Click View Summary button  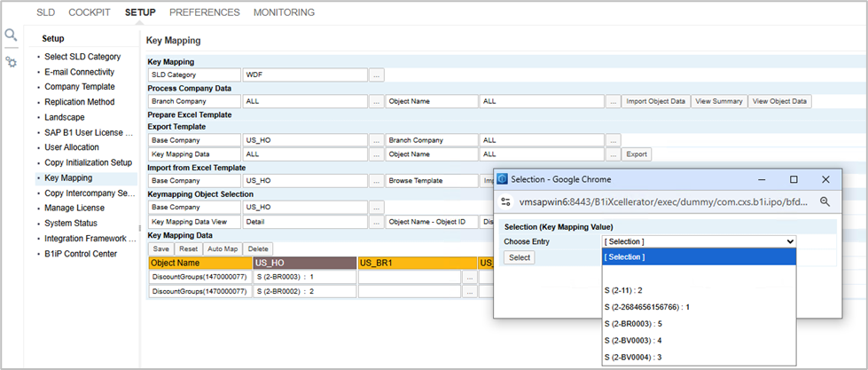[x=718, y=101]
